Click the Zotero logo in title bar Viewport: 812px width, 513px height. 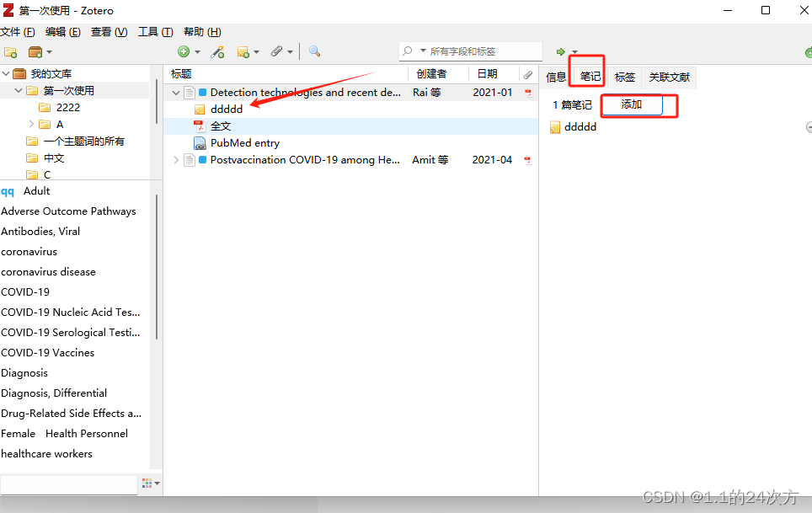tap(8, 10)
